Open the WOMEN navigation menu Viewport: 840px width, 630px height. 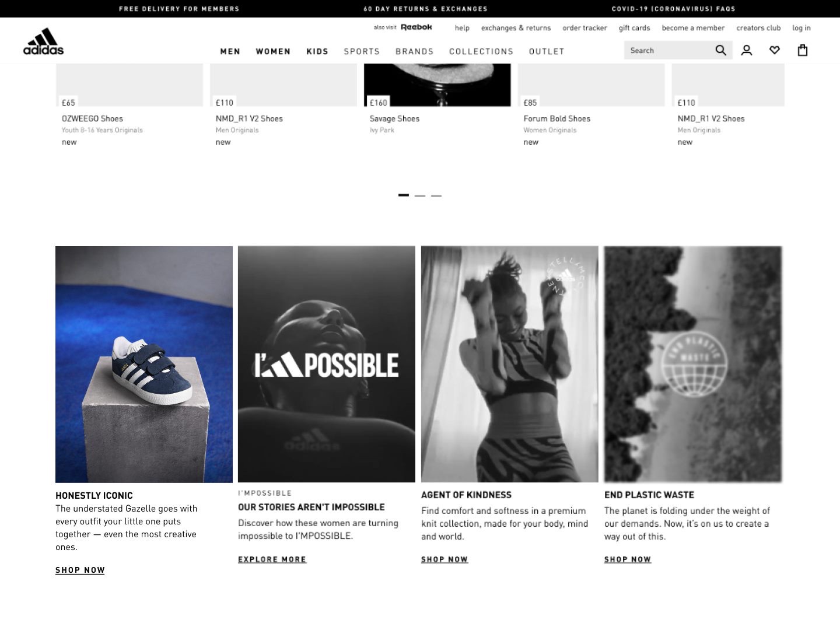tap(273, 51)
